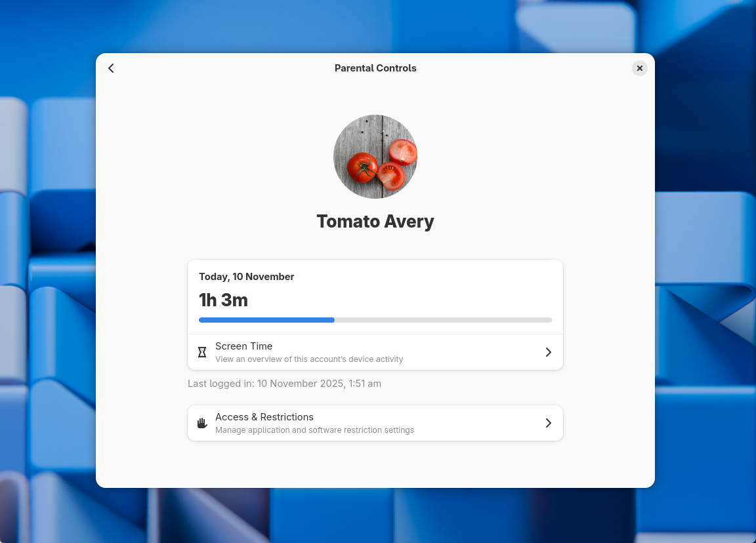Click 'Manage application and software' description text
Screen dimensions: 756x543
(x=314, y=430)
